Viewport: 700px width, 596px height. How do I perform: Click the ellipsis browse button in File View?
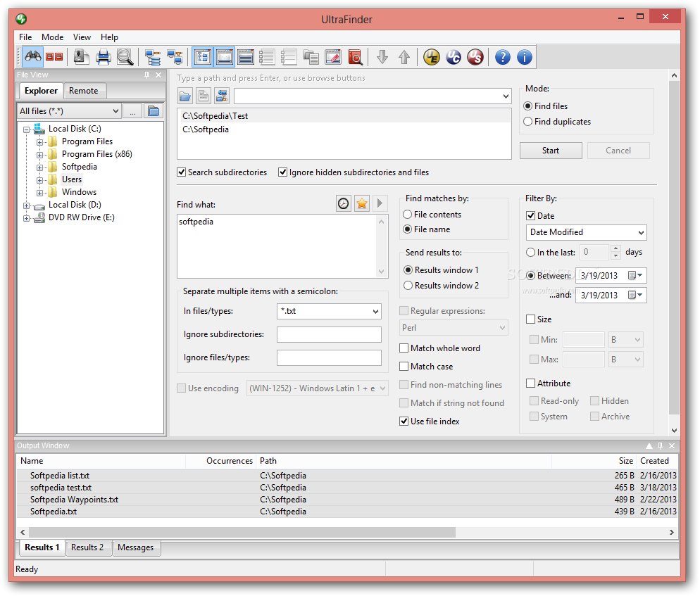point(132,111)
